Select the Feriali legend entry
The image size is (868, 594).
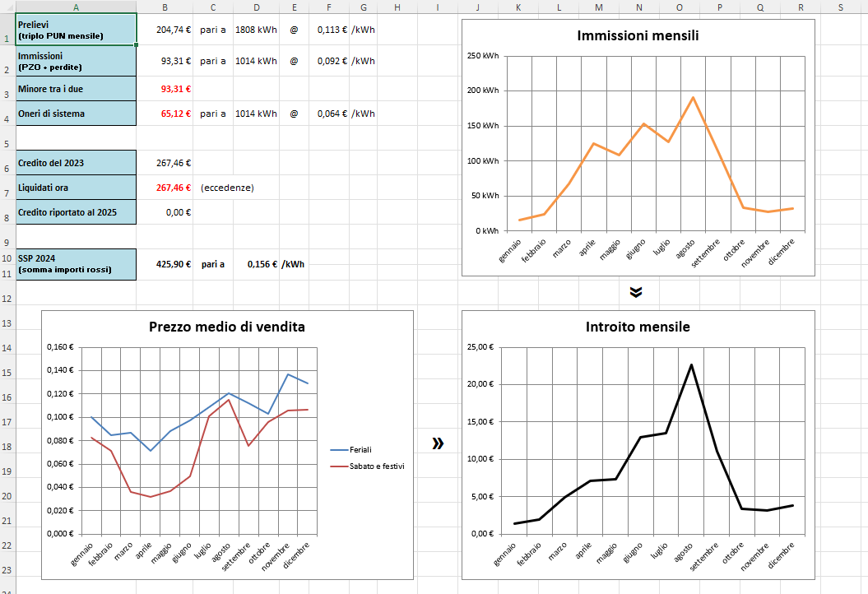(x=360, y=450)
